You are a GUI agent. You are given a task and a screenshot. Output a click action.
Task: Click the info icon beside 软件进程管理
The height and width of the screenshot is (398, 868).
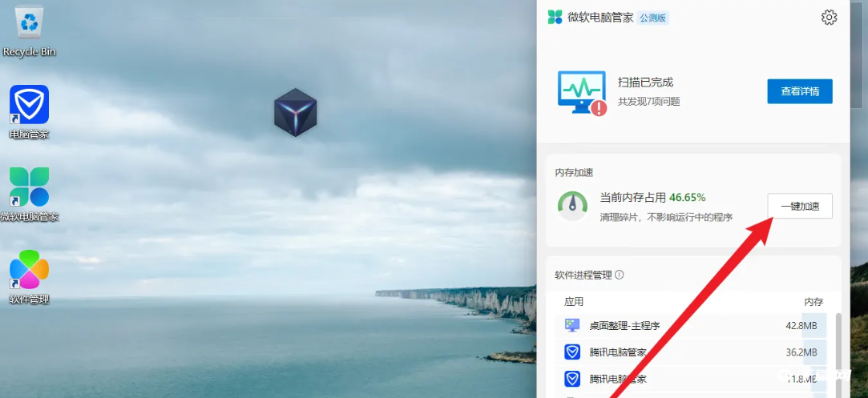(620, 275)
